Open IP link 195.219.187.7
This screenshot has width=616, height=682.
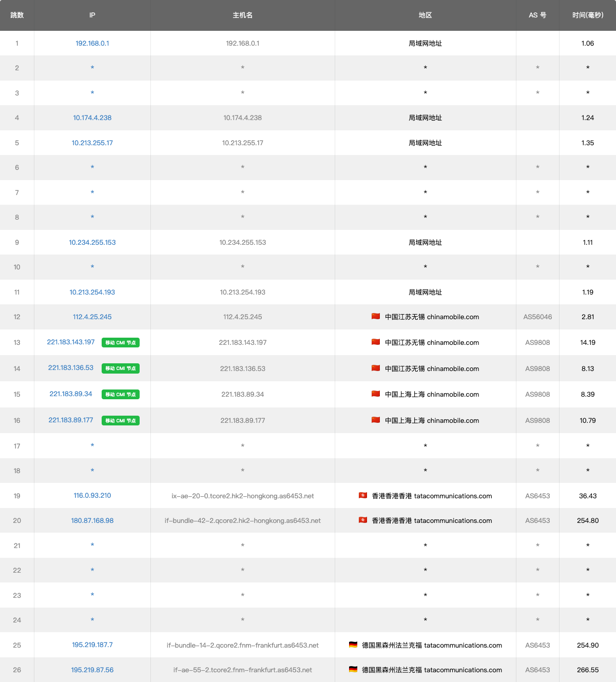pyautogui.click(x=92, y=645)
